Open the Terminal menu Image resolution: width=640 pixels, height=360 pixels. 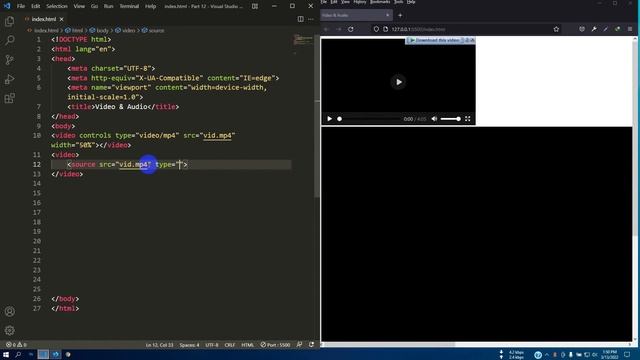tap(129, 6)
